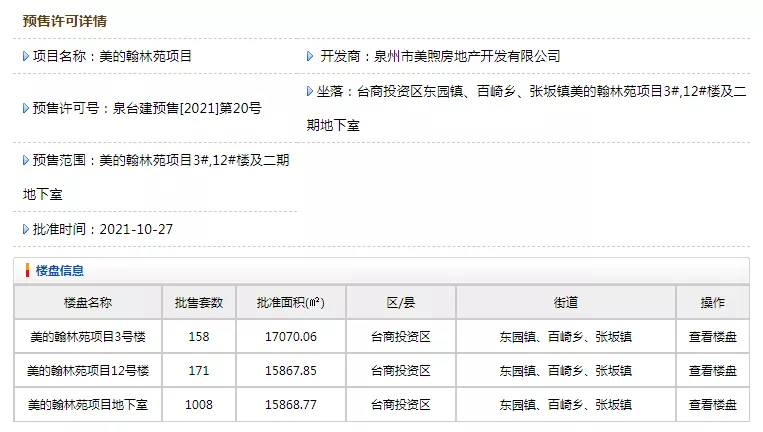
Task: Click the 批准面积(㎡) column header
Action: [291, 303]
